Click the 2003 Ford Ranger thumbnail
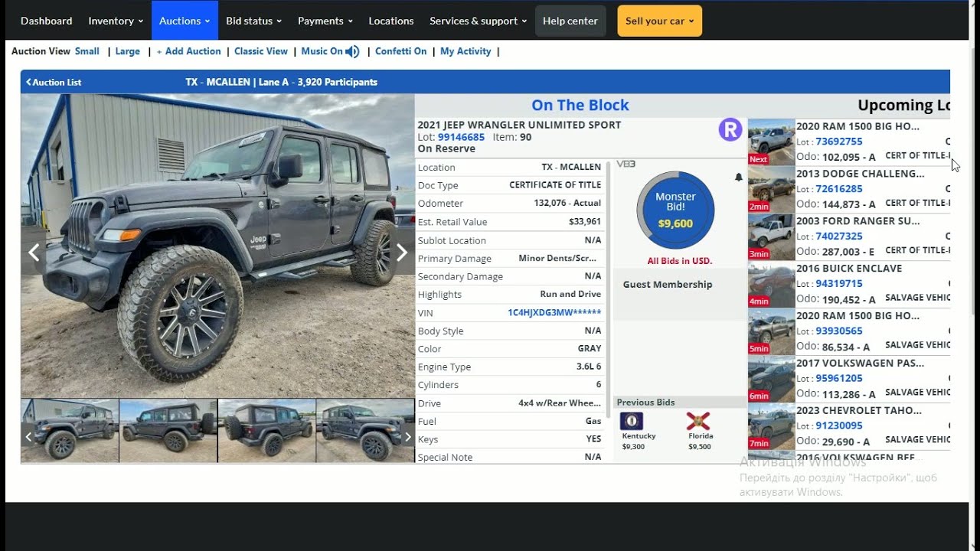Image resolution: width=980 pixels, height=551 pixels. (771, 237)
